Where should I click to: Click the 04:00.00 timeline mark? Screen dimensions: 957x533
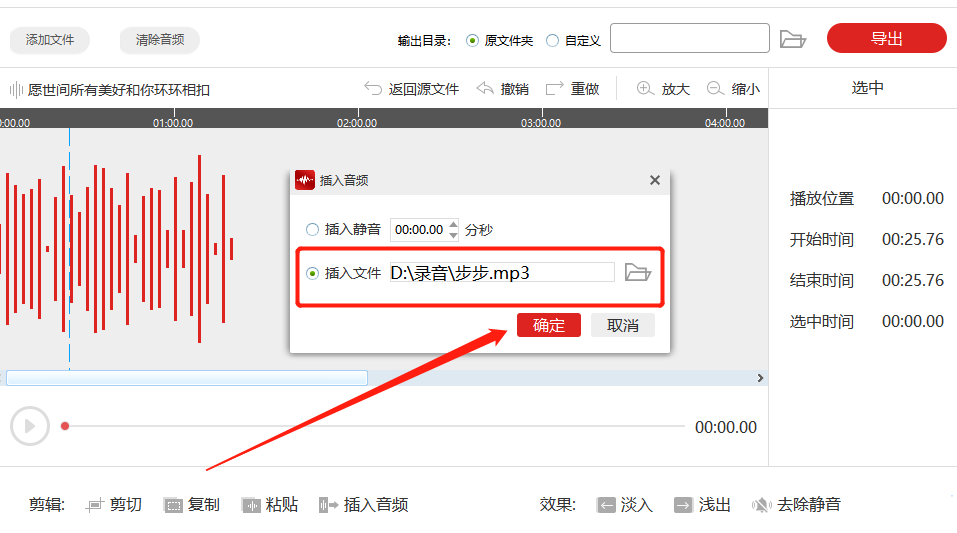point(725,123)
